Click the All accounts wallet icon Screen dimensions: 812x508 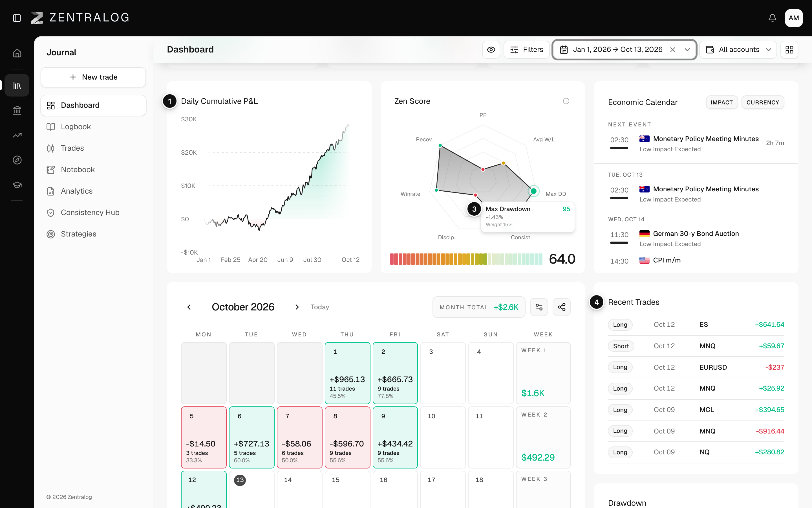coord(710,50)
